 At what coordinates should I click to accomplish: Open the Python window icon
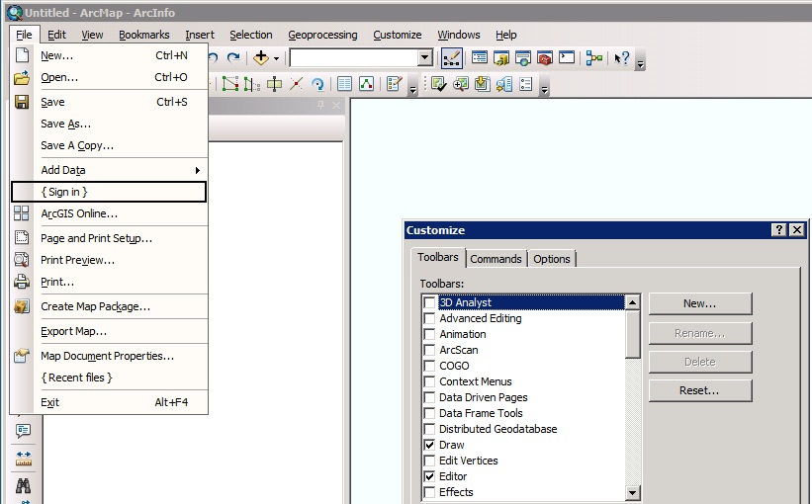pos(567,58)
